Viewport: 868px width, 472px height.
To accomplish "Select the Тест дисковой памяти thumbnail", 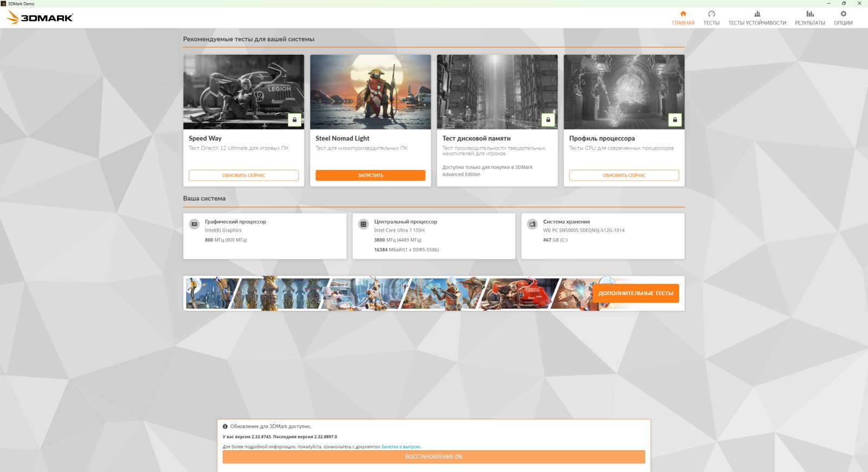I will pyautogui.click(x=497, y=92).
